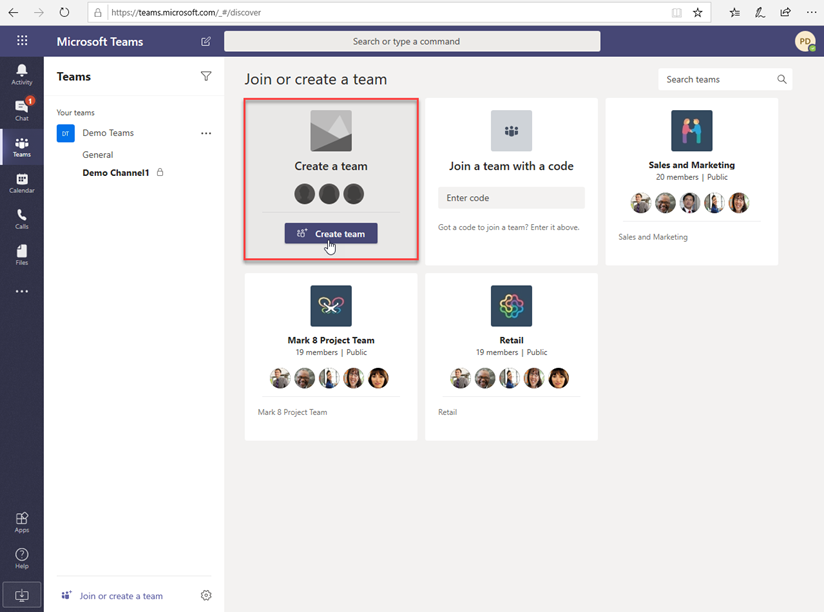Open manage teams settings gear
Image resolution: width=824 pixels, height=612 pixels.
[x=206, y=595]
